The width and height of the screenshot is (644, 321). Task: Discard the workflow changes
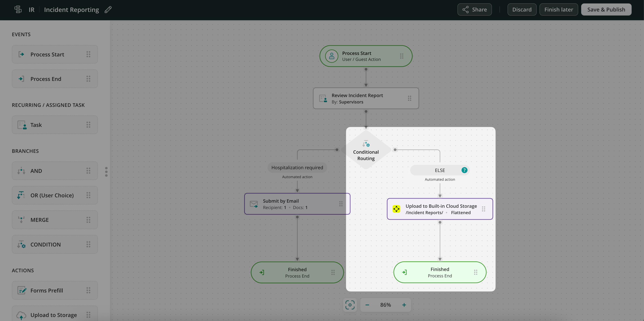pos(522,10)
